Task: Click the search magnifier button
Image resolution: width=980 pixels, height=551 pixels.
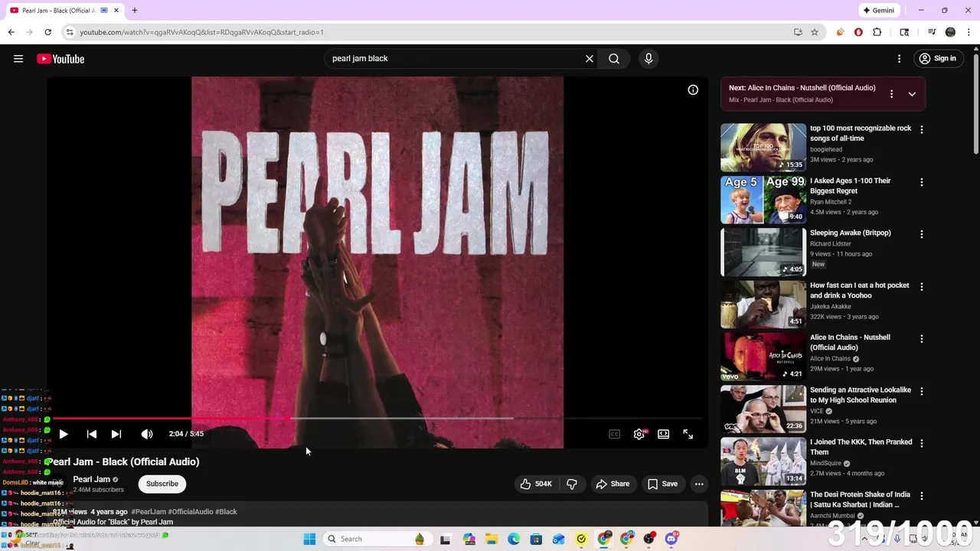Action: click(614, 58)
